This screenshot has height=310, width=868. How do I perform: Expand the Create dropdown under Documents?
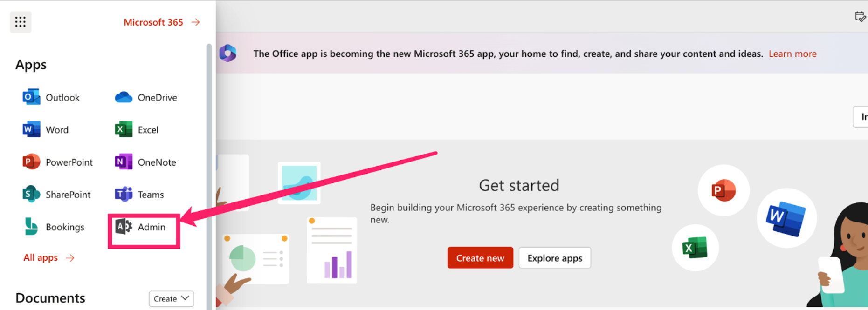pos(171,298)
